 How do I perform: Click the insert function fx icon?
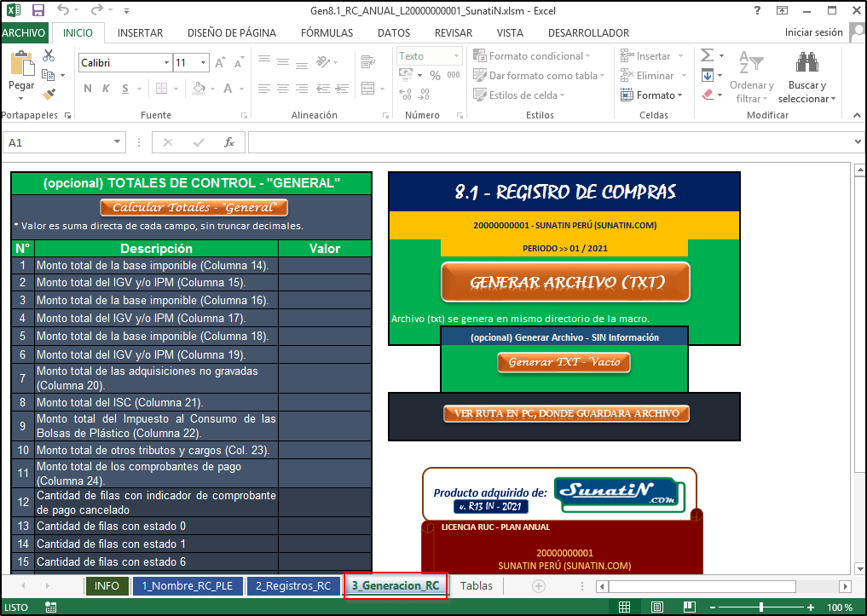pos(228,143)
